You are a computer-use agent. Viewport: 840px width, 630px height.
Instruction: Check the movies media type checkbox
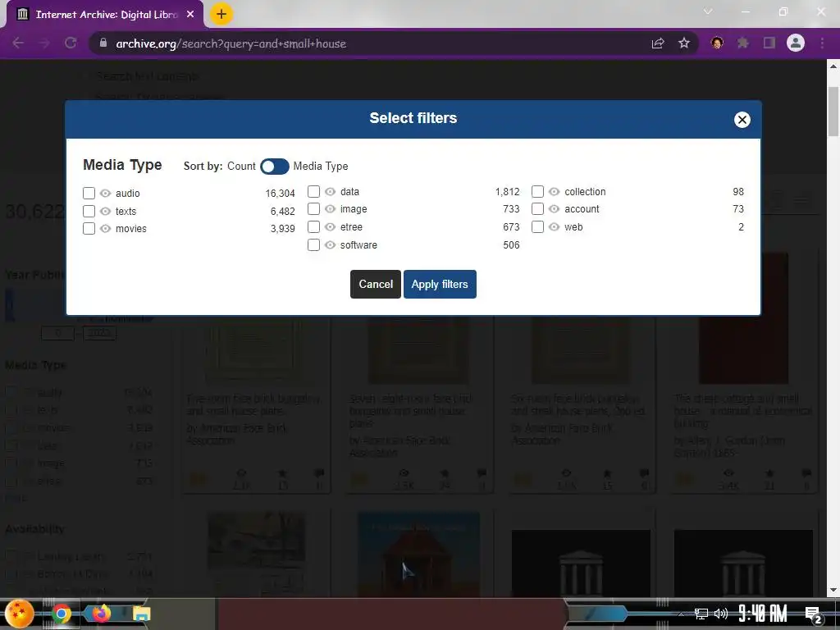pos(89,228)
